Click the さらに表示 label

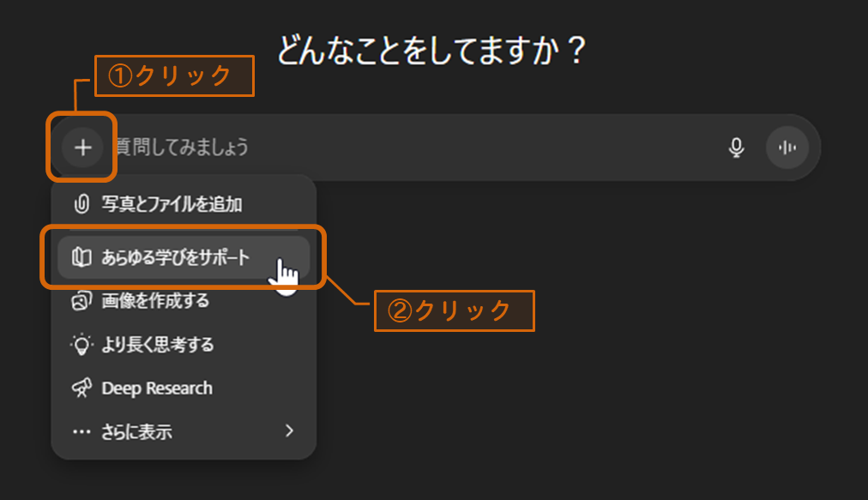point(137,431)
